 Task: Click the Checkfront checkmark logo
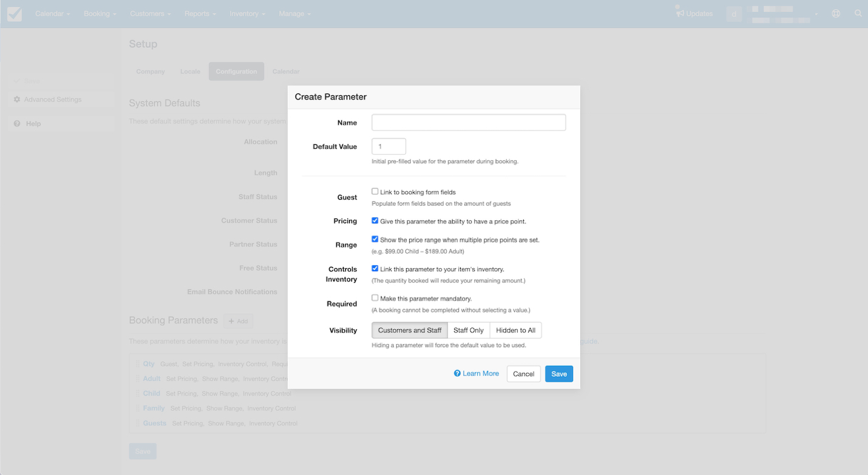(15, 13)
